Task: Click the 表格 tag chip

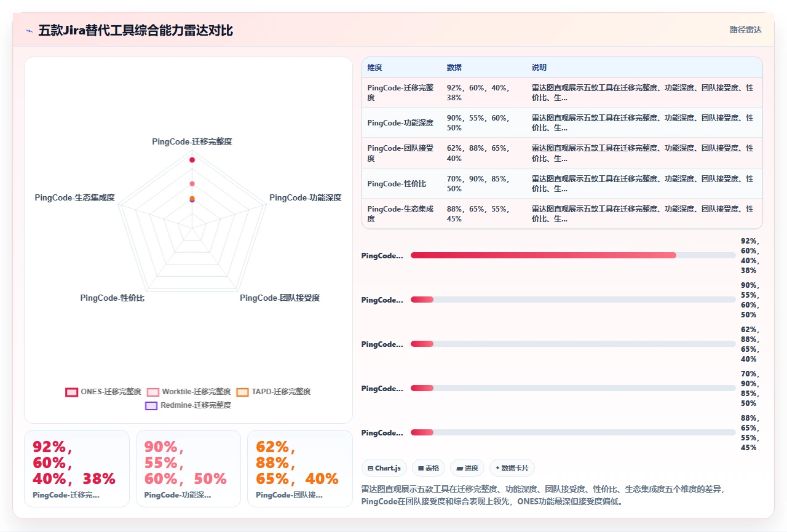Action: click(x=429, y=468)
